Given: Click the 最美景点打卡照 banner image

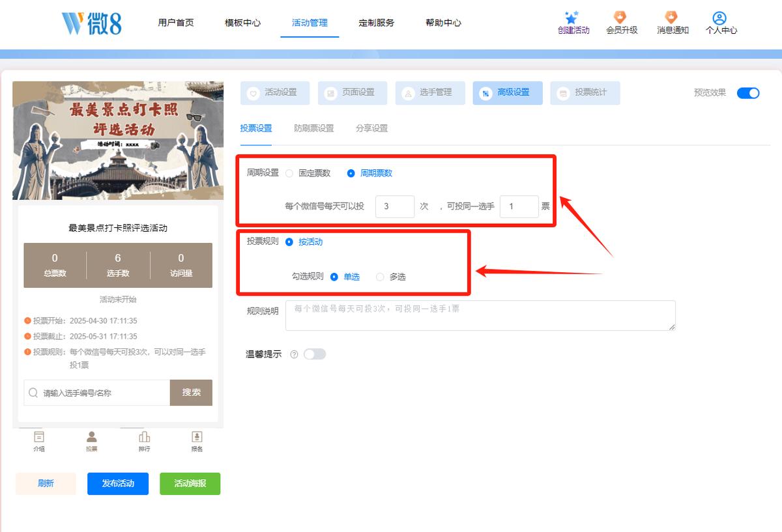Looking at the screenshot, I should click(x=118, y=141).
